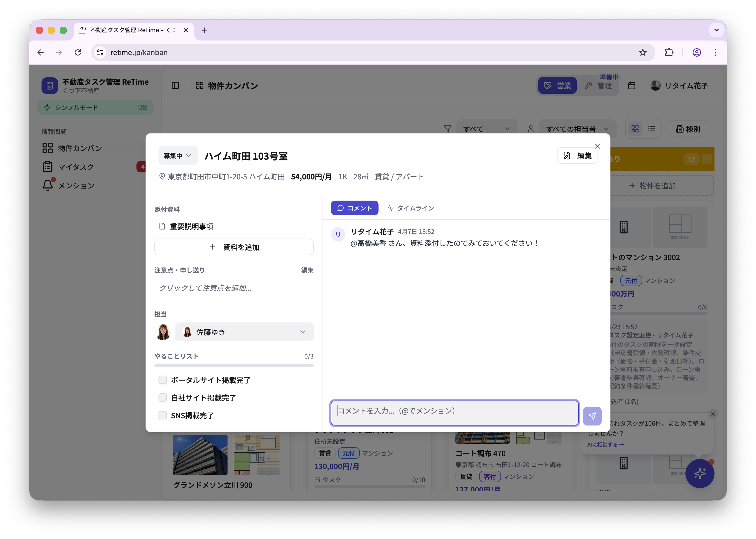Screen dimensions: 756x539
Task: Check 自社サイト掲載完了 checkbox
Action: tap(162, 397)
